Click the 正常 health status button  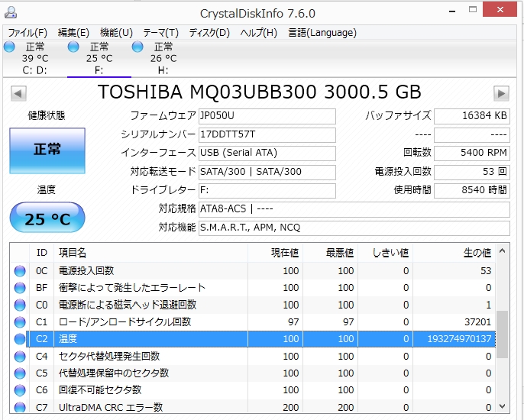pyautogui.click(x=47, y=150)
